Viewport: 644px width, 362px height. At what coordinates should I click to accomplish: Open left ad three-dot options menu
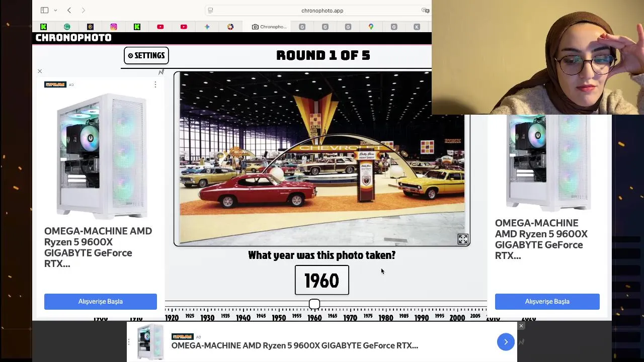point(155,84)
